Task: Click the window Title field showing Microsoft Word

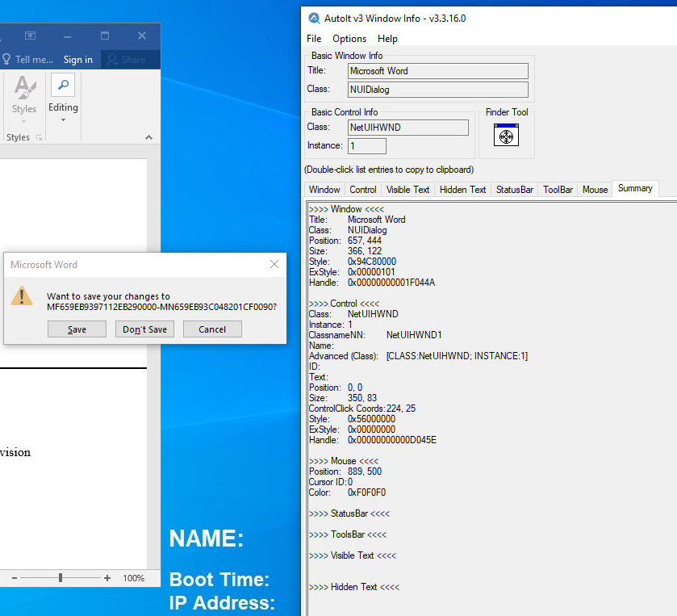Action: (x=438, y=71)
